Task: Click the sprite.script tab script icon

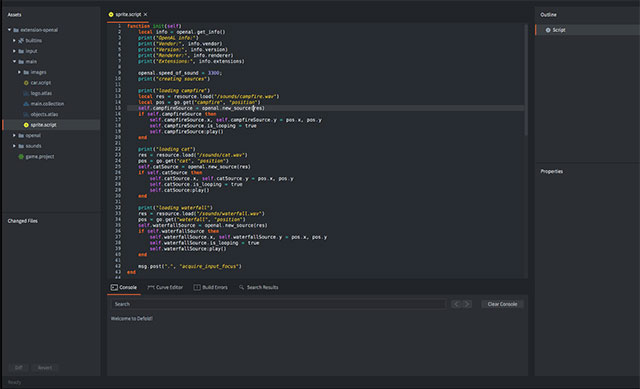Action: coord(111,14)
